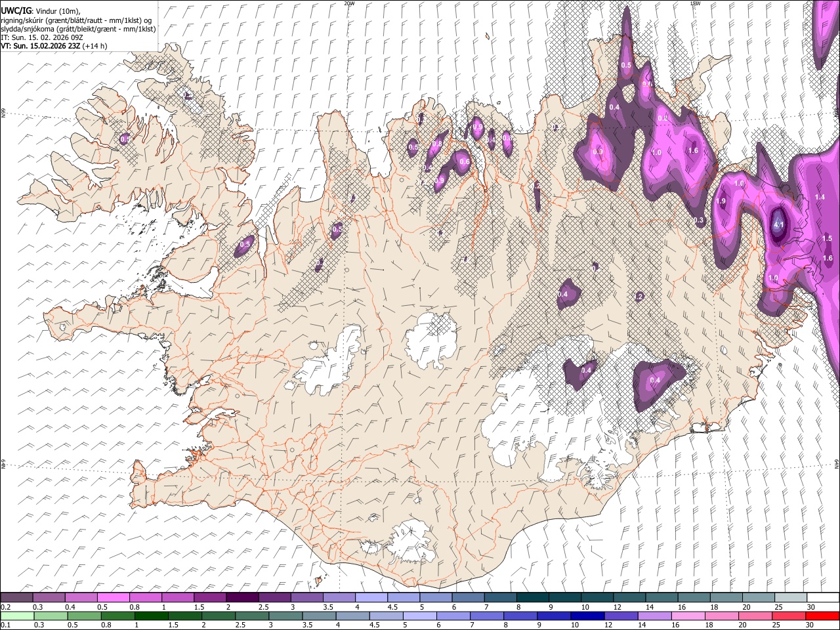Screen dimensions: 840x630
Task: Click the "UWC/IG: Vindur (10m)," title line
Action: pos(41,11)
